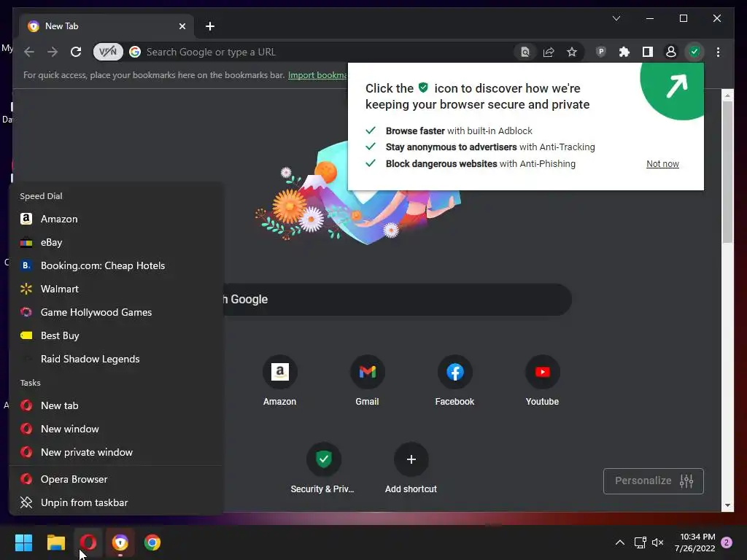Open Amazon from Speed Dial list

[x=116, y=219]
